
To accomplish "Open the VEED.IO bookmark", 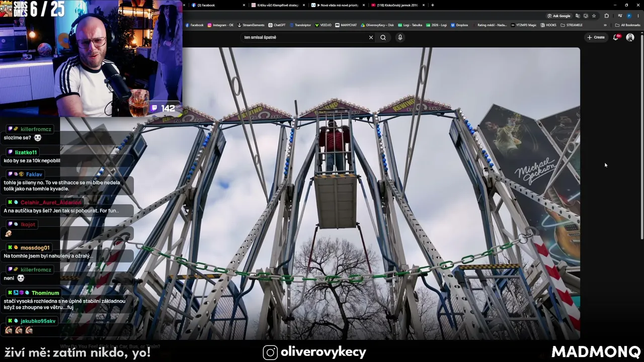I will pyautogui.click(x=323, y=25).
